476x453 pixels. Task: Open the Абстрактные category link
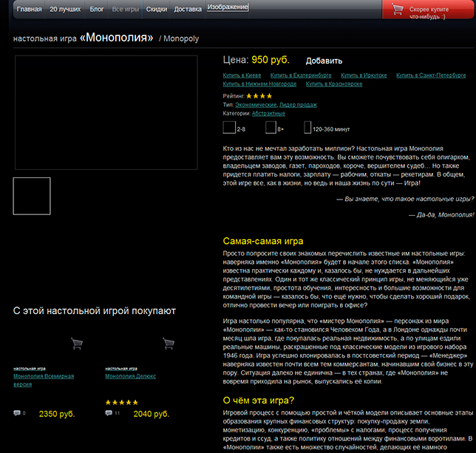coord(268,114)
